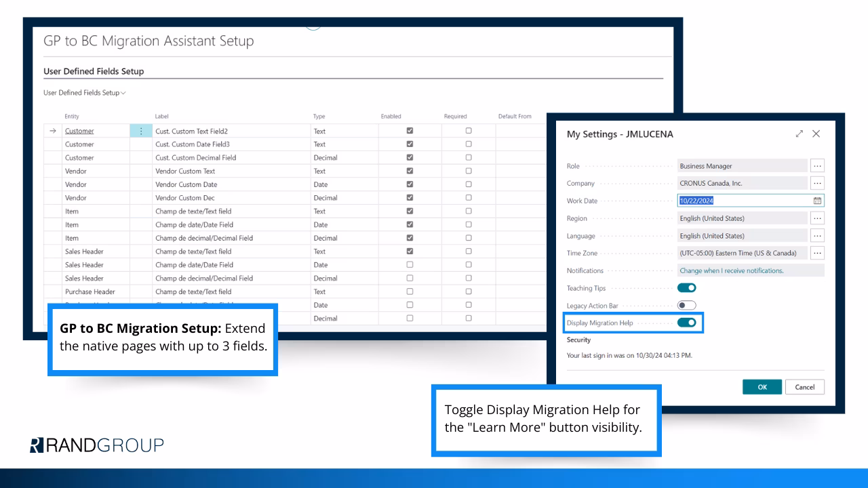Viewport: 868px width, 488px height.
Task: Sort by the Entity column header
Action: (72, 117)
